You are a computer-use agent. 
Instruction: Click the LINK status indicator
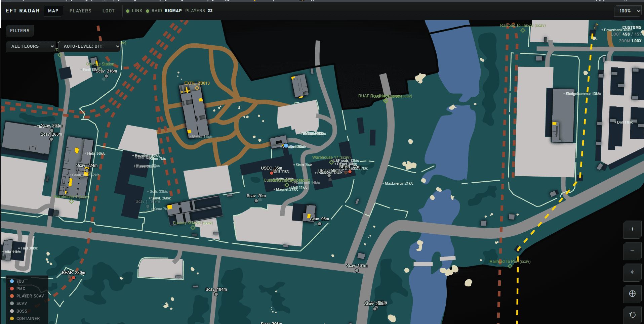134,11
